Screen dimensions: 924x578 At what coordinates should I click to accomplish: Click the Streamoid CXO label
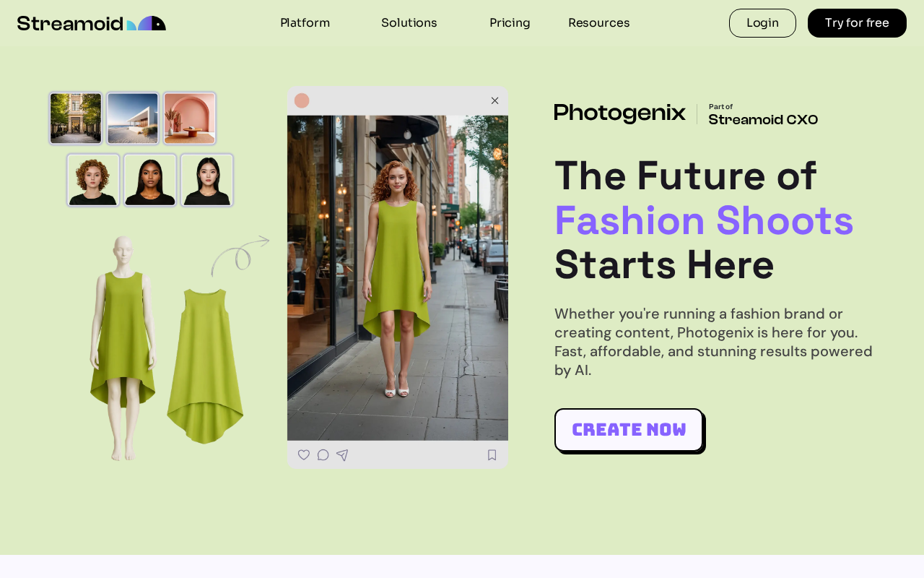[x=763, y=120]
